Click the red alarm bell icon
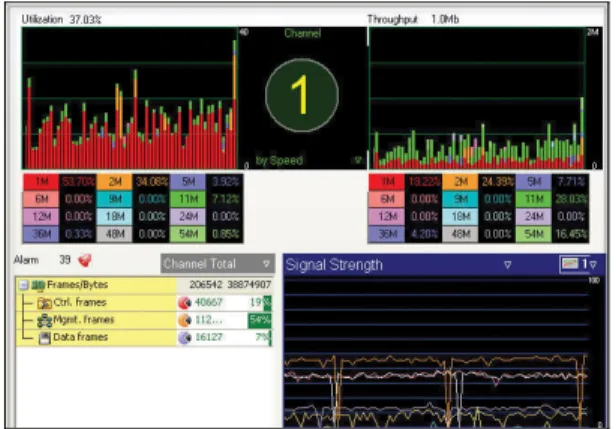616x429 pixels. tap(84, 260)
